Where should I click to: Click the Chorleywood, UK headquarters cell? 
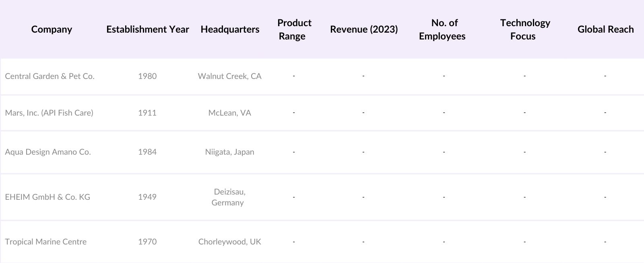pyautogui.click(x=229, y=242)
